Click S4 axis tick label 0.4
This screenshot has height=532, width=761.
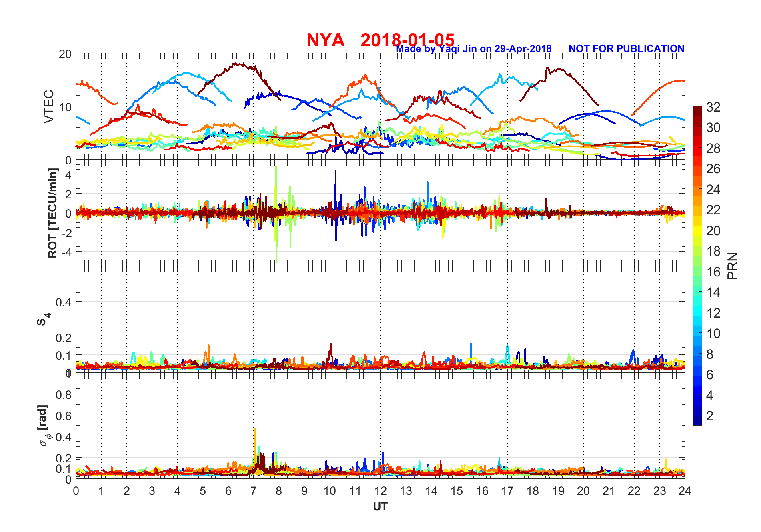[x=64, y=302]
